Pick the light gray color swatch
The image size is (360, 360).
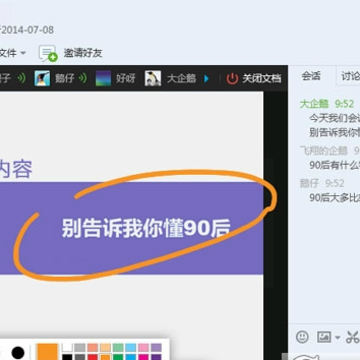coord(80,347)
